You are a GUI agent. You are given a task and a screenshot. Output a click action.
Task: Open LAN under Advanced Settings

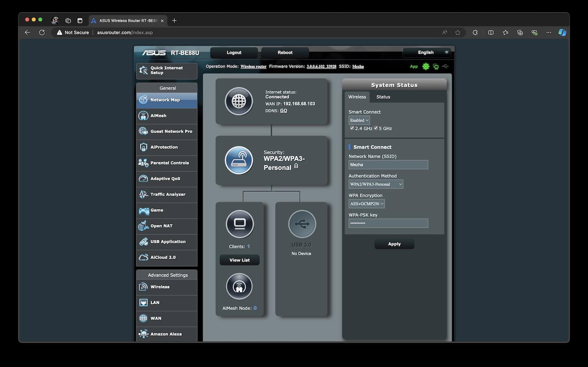167,303
